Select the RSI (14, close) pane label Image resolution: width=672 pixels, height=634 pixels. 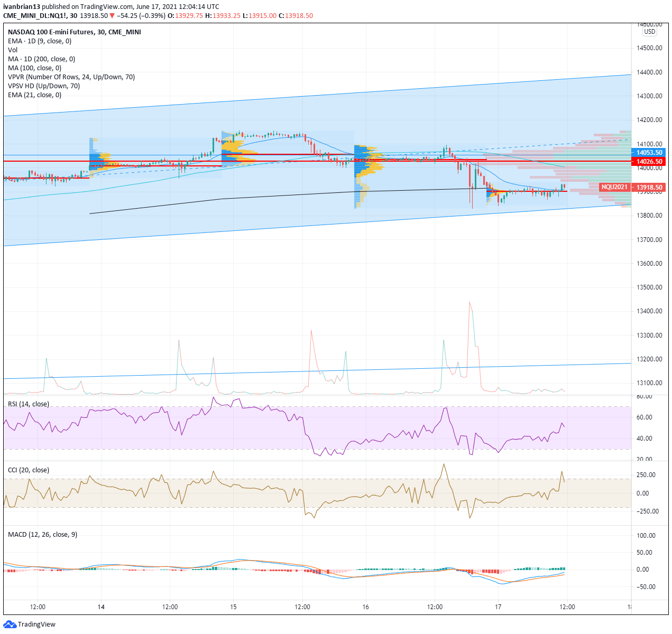(29, 404)
